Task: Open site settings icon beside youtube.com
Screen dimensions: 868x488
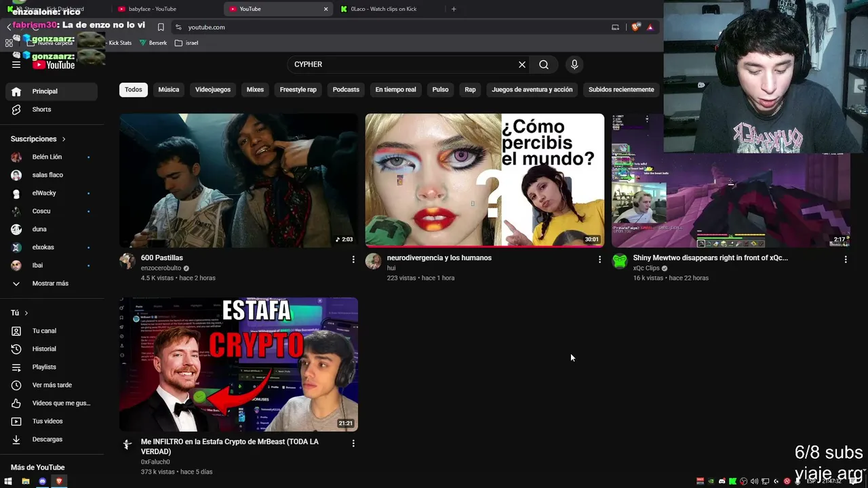Action: point(178,27)
